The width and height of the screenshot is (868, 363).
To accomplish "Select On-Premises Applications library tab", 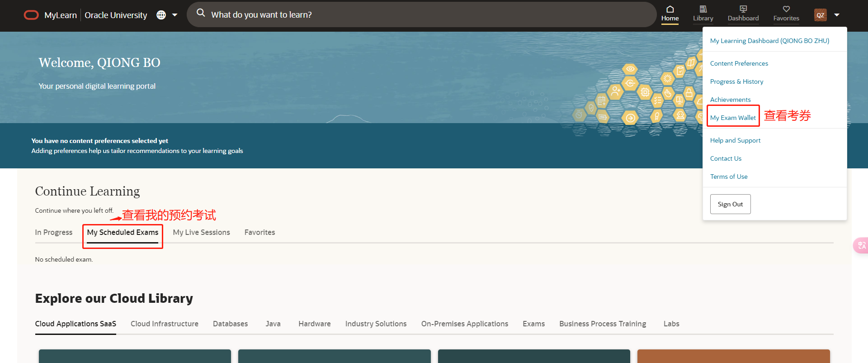I will (465, 324).
